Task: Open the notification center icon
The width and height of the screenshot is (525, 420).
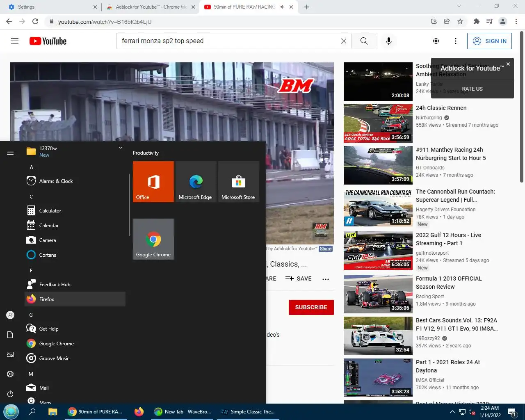Action: coord(512,412)
